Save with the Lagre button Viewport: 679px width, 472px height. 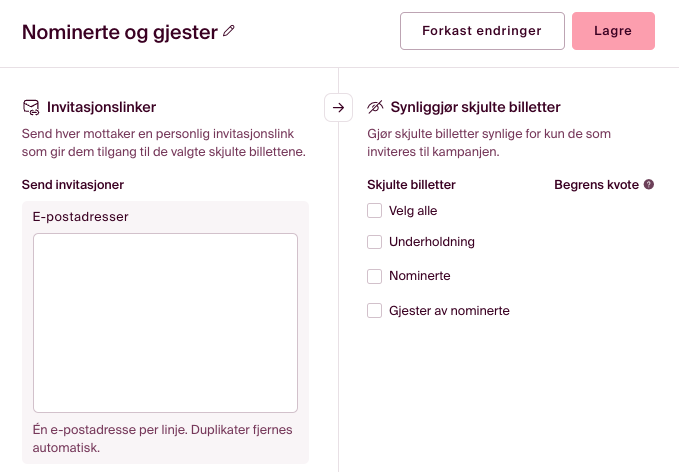(613, 31)
